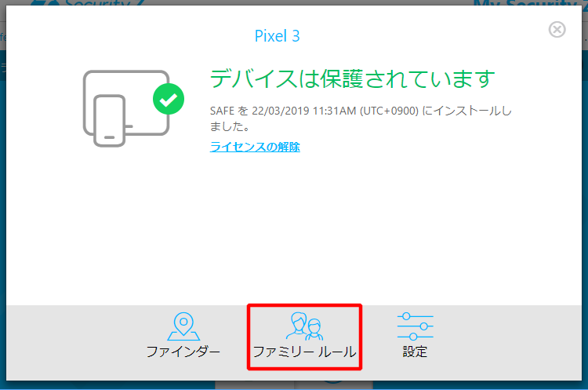Click the SAFE install date message

(361, 118)
